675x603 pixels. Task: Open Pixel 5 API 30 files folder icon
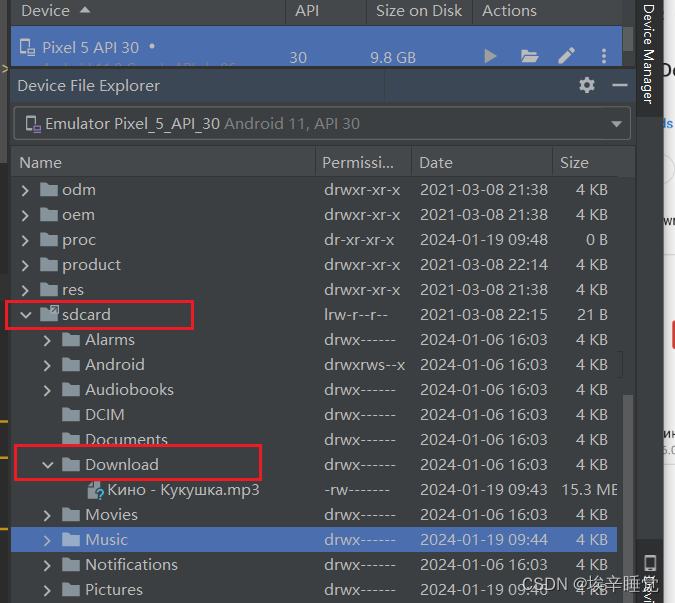point(529,56)
